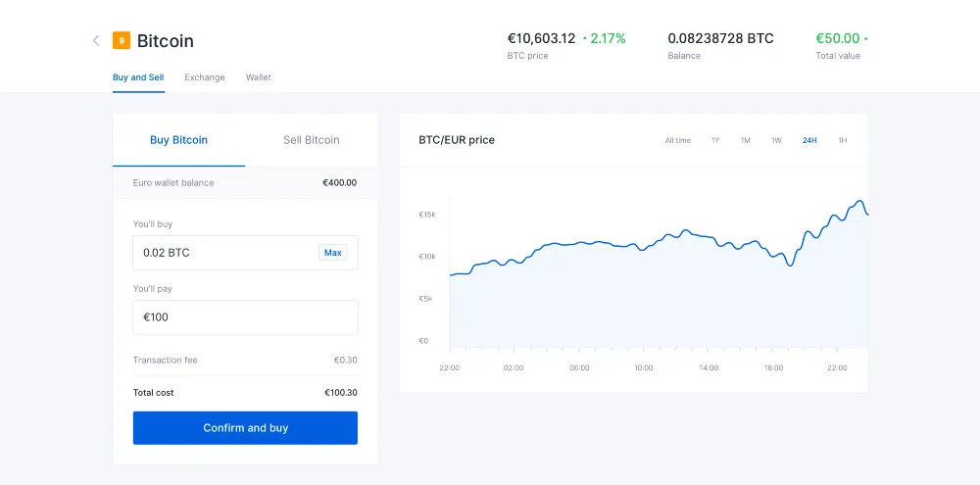Click the Bitcoin page heading

coord(166,41)
